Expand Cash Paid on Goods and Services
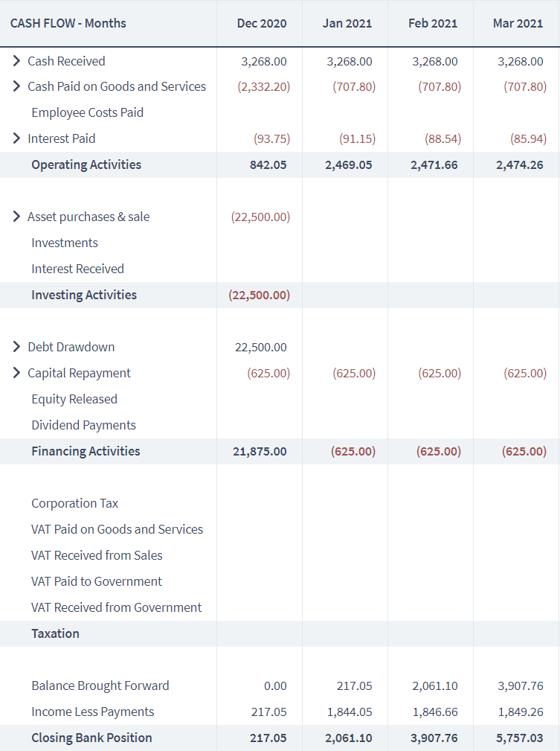 [17, 86]
